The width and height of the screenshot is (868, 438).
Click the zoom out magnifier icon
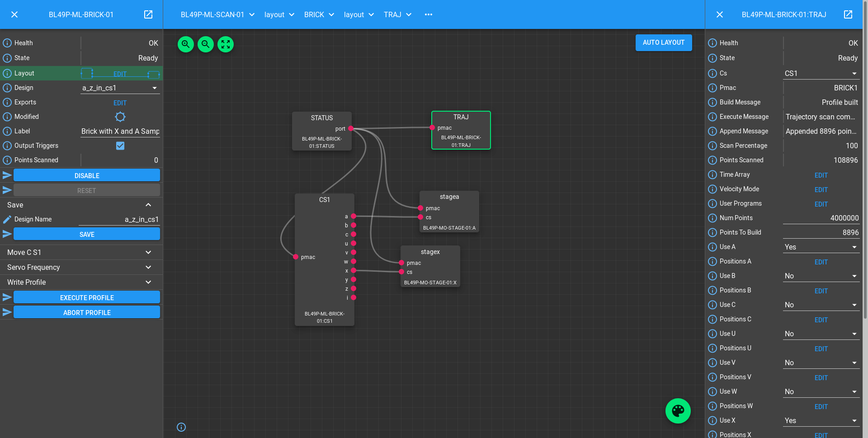point(206,44)
